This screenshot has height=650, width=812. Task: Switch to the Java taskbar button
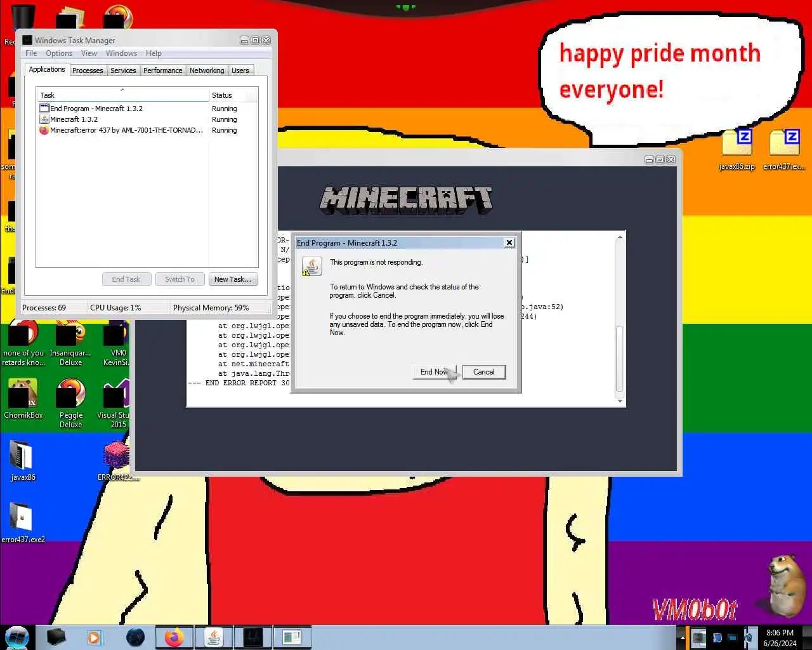[214, 637]
